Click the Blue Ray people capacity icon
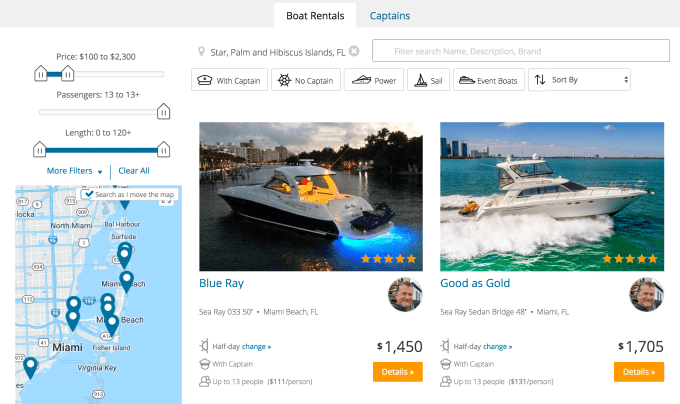Viewport: 680px width, 404px height. tap(204, 381)
